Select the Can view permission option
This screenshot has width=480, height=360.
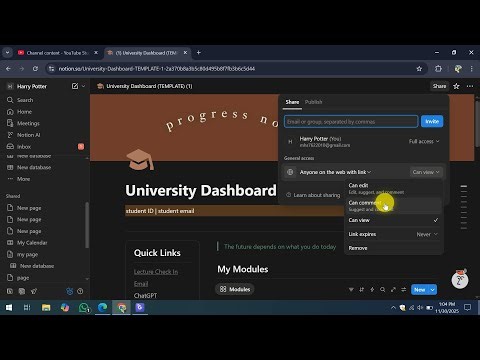[x=393, y=220]
